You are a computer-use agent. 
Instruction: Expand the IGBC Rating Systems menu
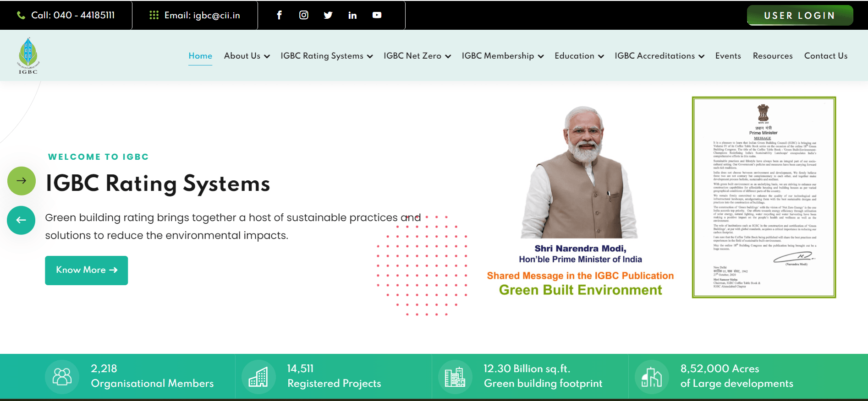click(x=327, y=56)
